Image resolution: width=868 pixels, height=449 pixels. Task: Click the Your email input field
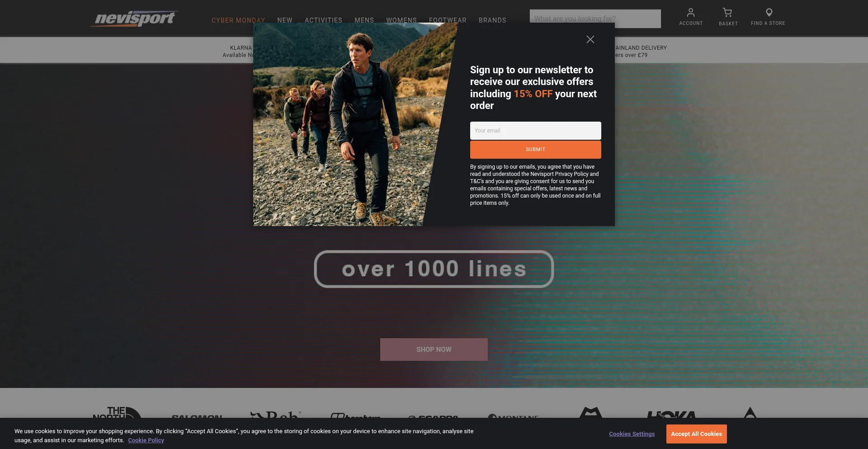(535, 131)
